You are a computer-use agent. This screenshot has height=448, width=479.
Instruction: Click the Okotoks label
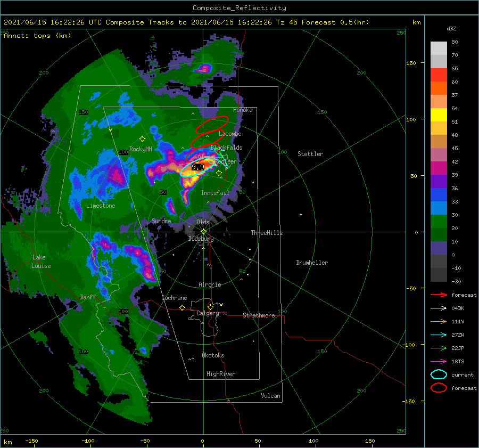(213, 355)
